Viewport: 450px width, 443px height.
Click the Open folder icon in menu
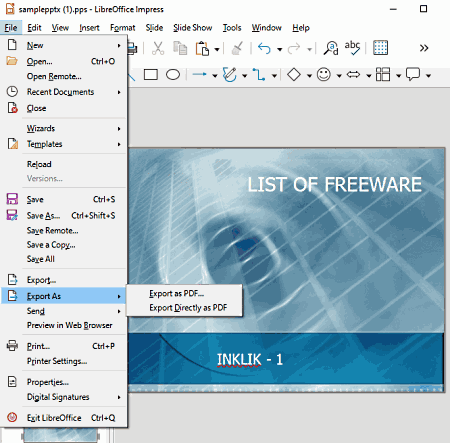(x=12, y=61)
